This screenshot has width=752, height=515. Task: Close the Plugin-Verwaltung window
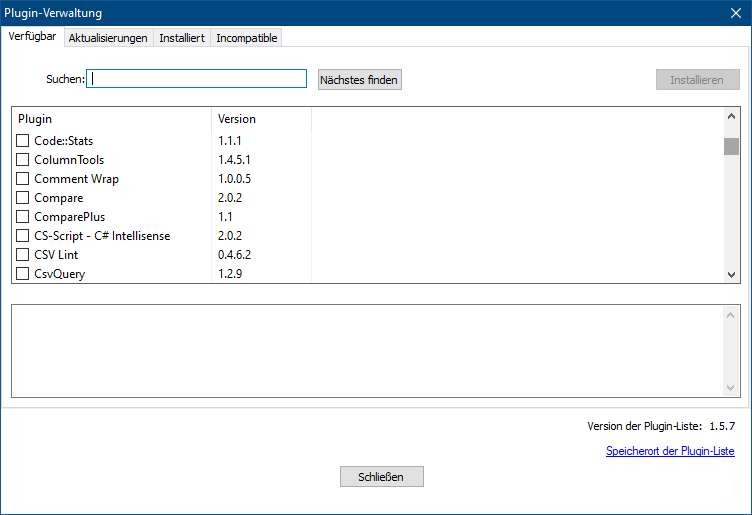point(736,13)
